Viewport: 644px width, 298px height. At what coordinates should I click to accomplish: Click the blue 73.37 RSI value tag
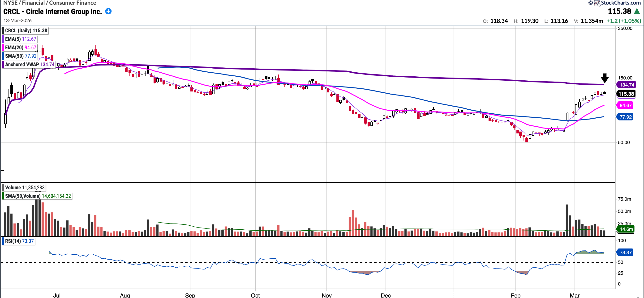pos(625,252)
